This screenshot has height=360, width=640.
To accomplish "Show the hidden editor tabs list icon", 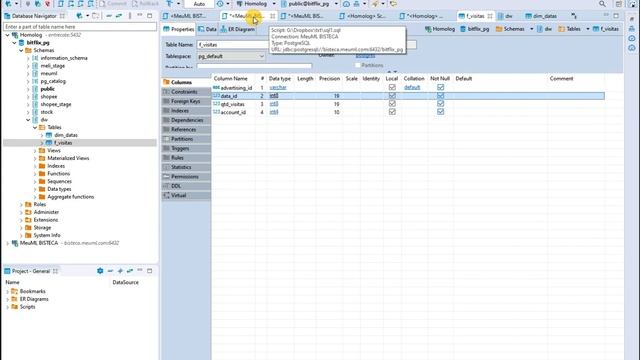I will (x=574, y=16).
